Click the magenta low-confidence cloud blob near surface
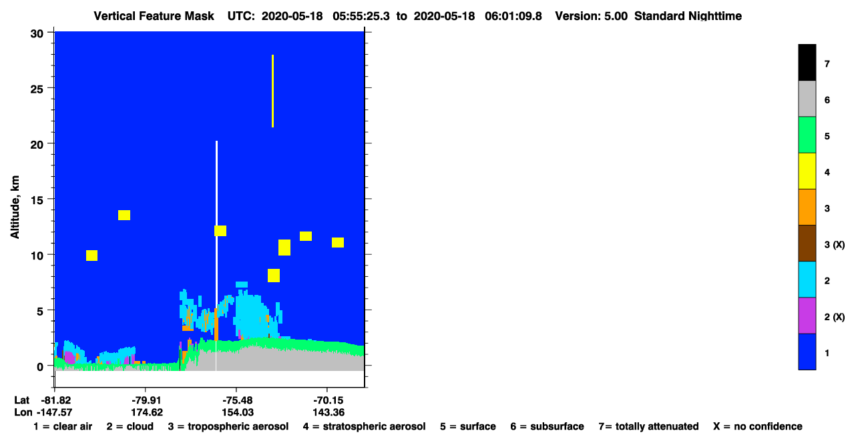The height and width of the screenshot is (445, 868). point(69,357)
